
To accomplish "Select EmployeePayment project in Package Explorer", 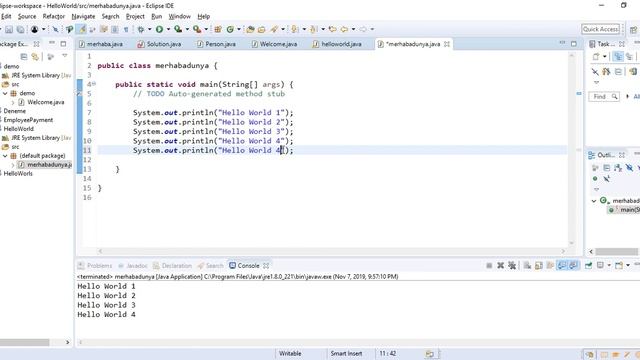I will (x=28, y=120).
